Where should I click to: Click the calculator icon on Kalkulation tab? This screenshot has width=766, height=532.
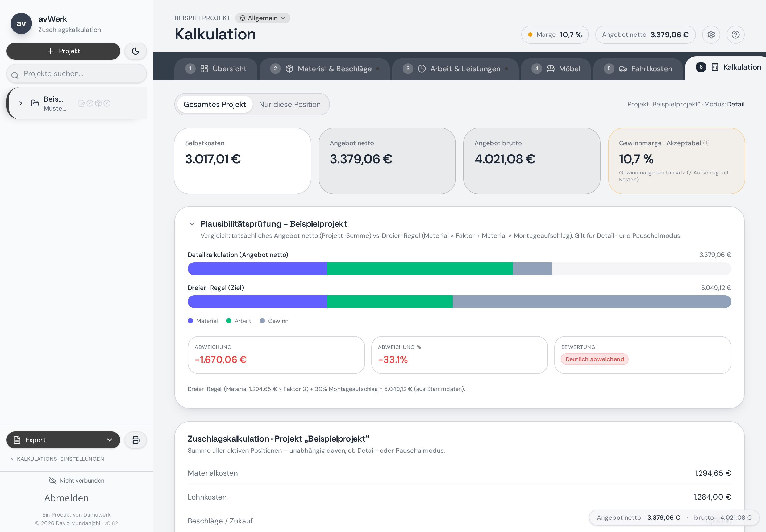pyautogui.click(x=715, y=67)
